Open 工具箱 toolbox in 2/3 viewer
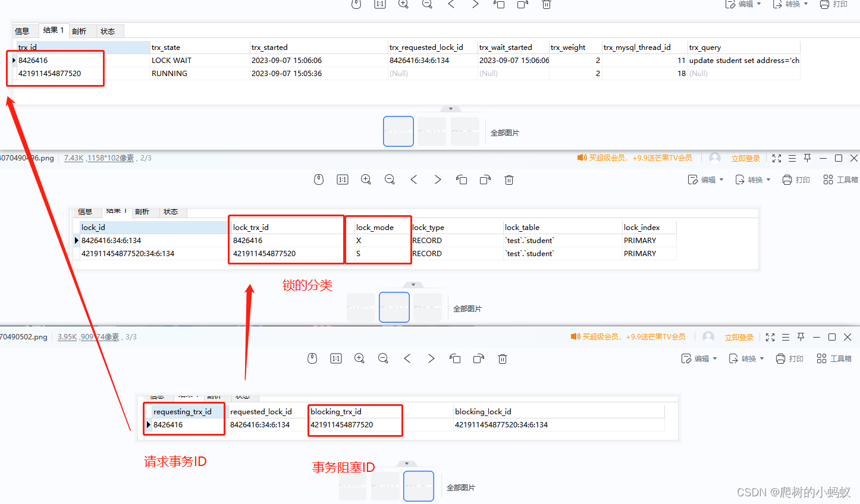Viewport: 860px width, 504px height. click(x=840, y=179)
